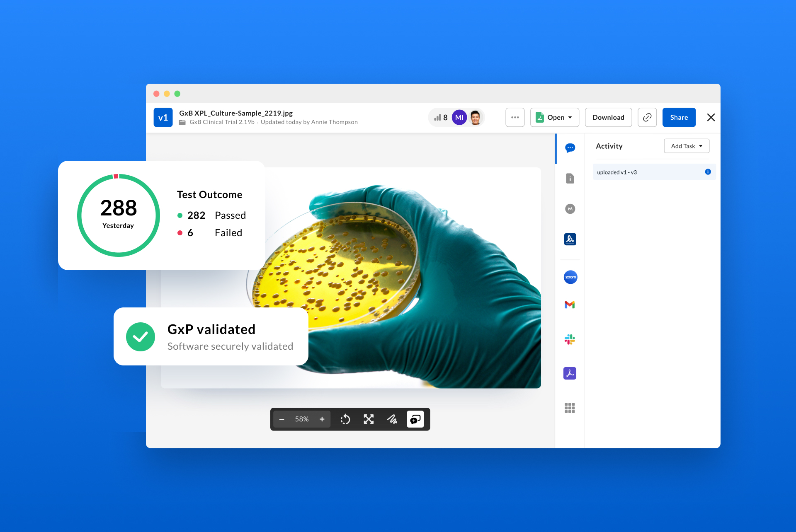Expand the Add Task dropdown
Image resolution: width=796 pixels, height=532 pixels.
click(687, 146)
